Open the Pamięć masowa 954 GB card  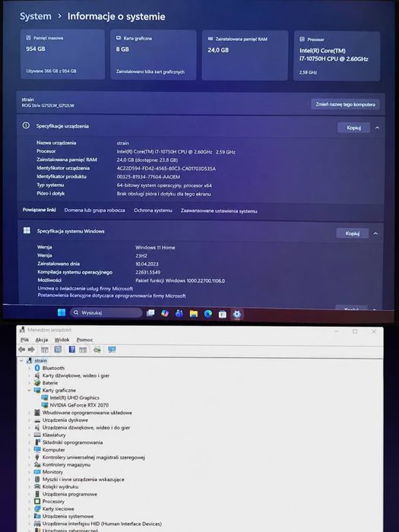tap(62, 54)
